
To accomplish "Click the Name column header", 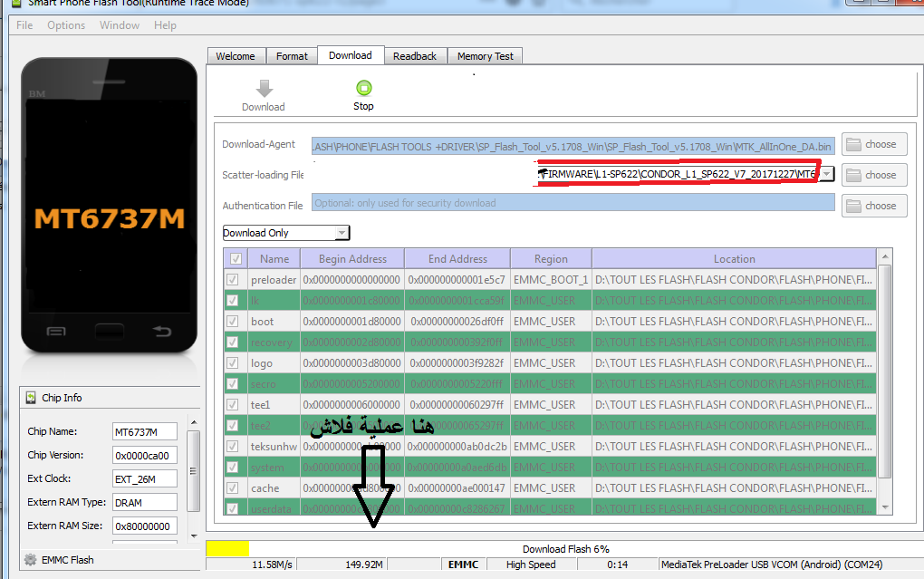I will 274,259.
